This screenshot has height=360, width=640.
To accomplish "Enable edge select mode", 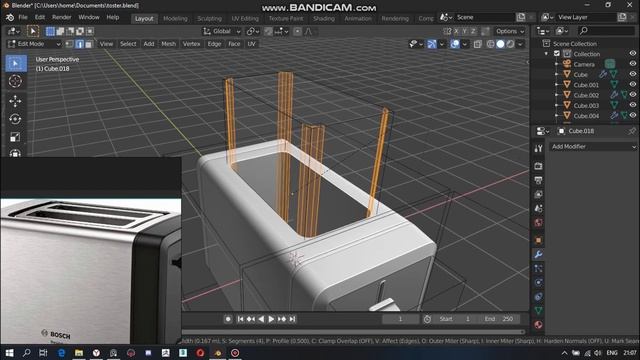I will [79, 44].
